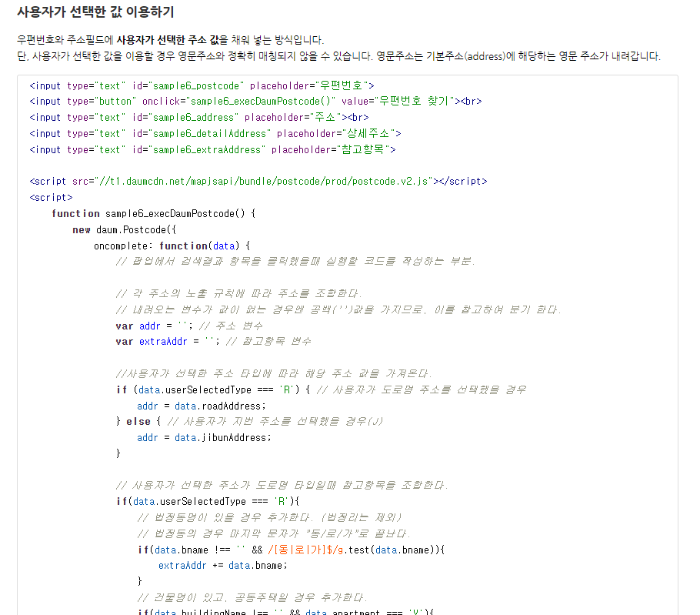Click 'if(data.userSelectedType === 'R'){' line

(x=208, y=502)
